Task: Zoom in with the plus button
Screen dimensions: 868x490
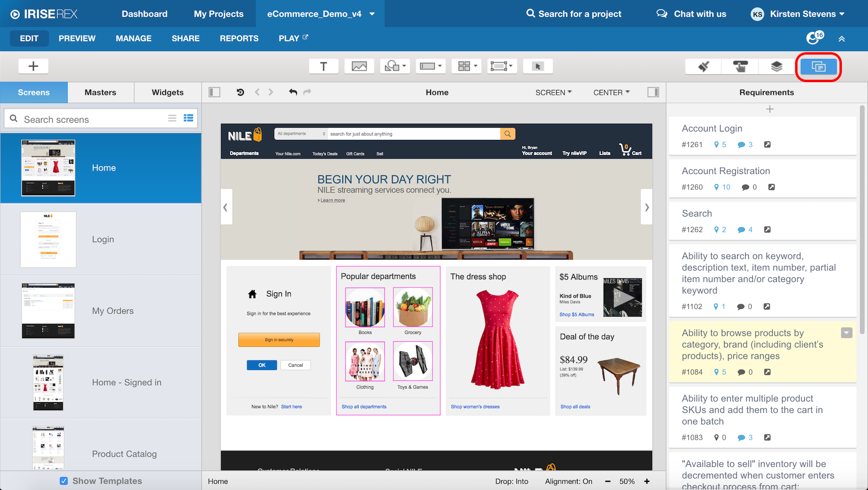Action: point(647,481)
